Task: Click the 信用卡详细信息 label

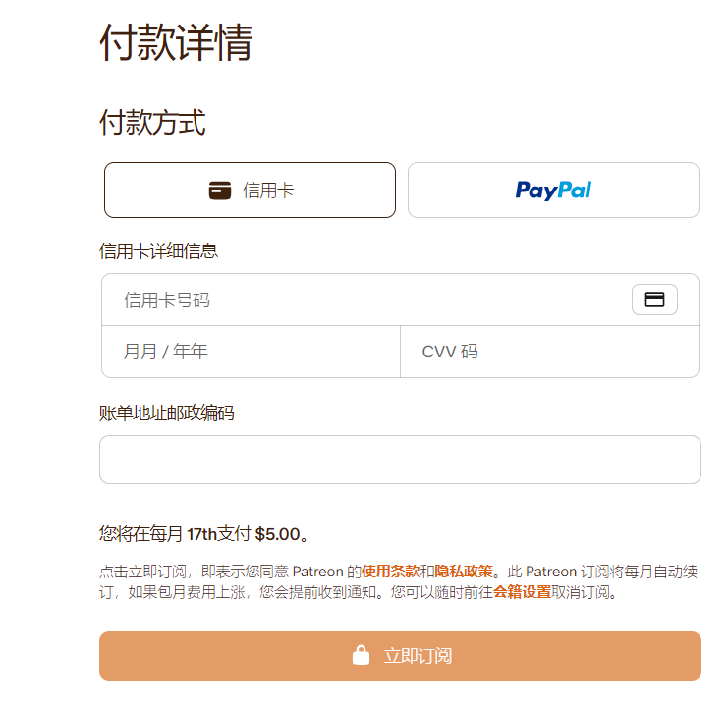Action: (x=158, y=251)
